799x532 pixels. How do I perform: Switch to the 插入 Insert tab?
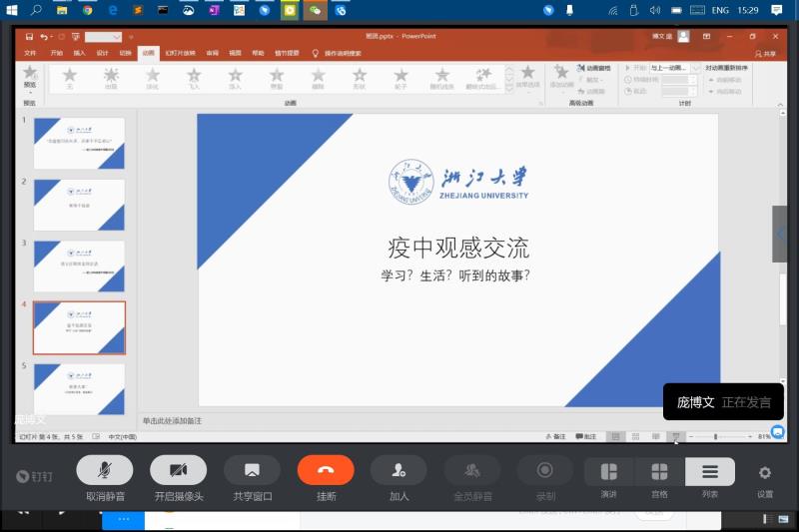click(80, 53)
